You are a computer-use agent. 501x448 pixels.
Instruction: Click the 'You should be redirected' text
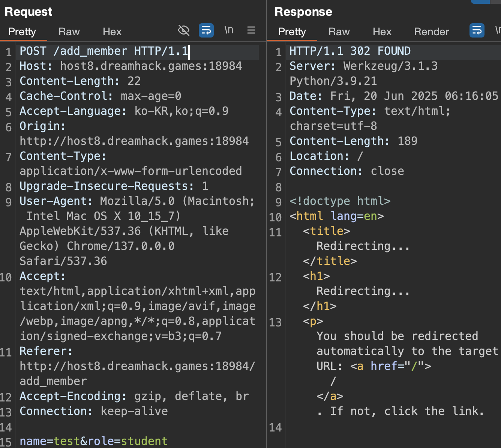tap(397, 336)
